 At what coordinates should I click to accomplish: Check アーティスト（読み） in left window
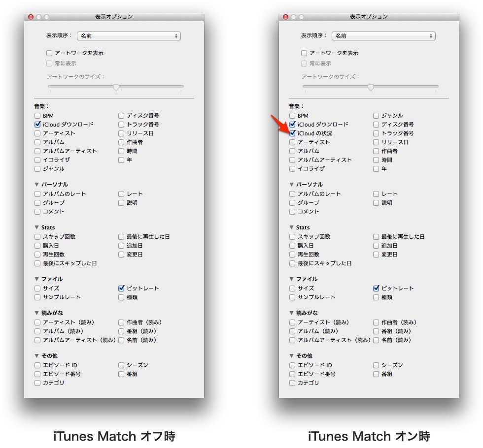(37, 322)
